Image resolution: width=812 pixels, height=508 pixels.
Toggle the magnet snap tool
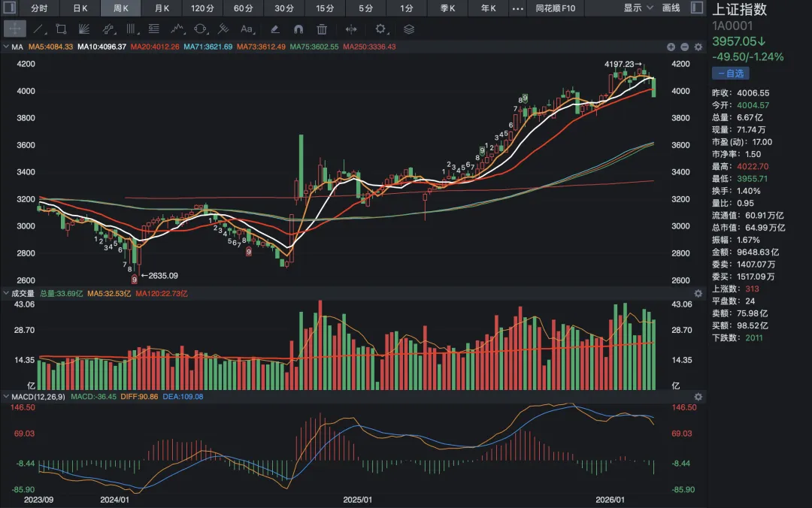coord(298,29)
